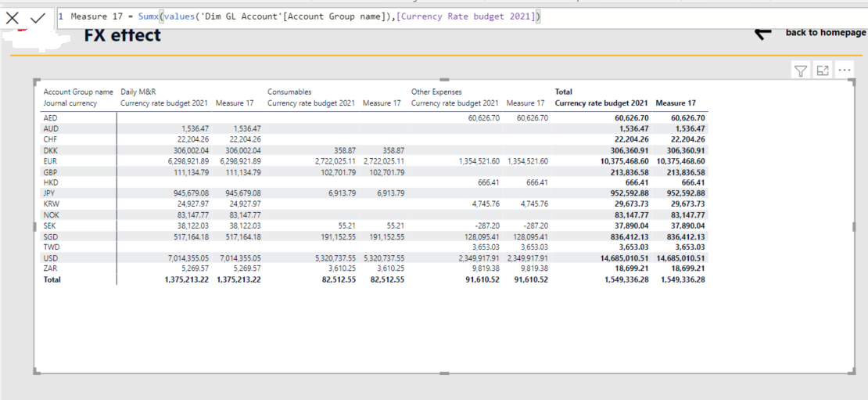Click the 'back to homepage' link
This screenshot has height=400, width=868.
point(825,32)
